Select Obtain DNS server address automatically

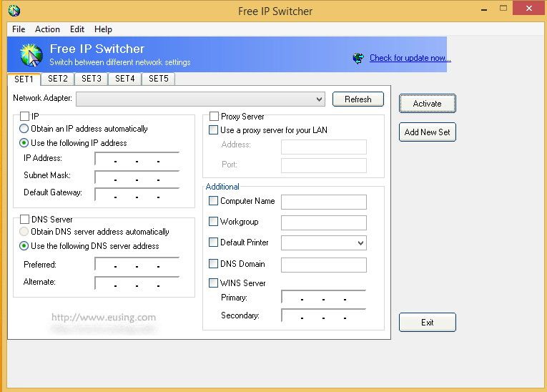[24, 232]
